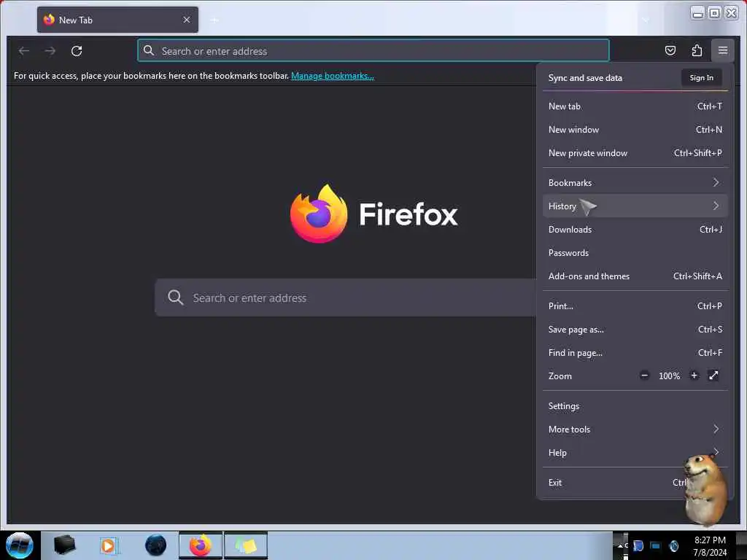Open the list all tabs dropdown

coord(646,20)
